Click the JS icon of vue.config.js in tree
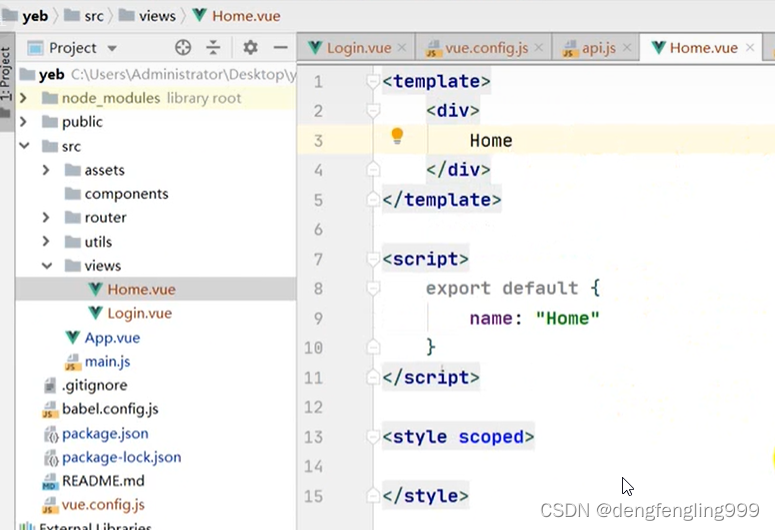Viewport: 775px width, 530px height. point(50,505)
